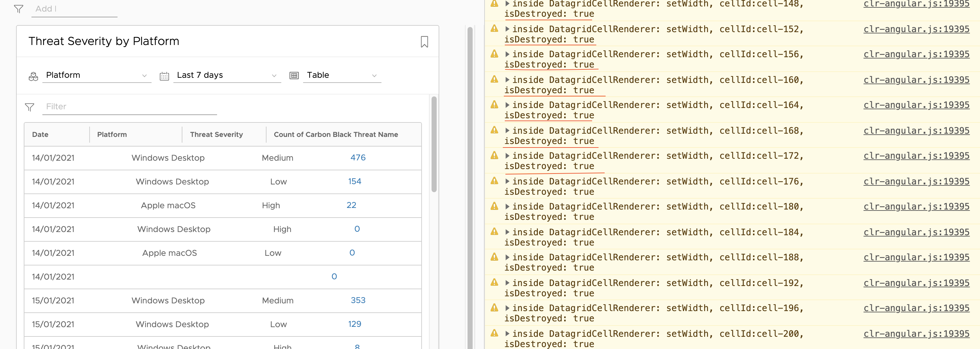Click the calendar icon next to Last 7 days
The height and width of the screenshot is (349, 980).
coord(164,76)
